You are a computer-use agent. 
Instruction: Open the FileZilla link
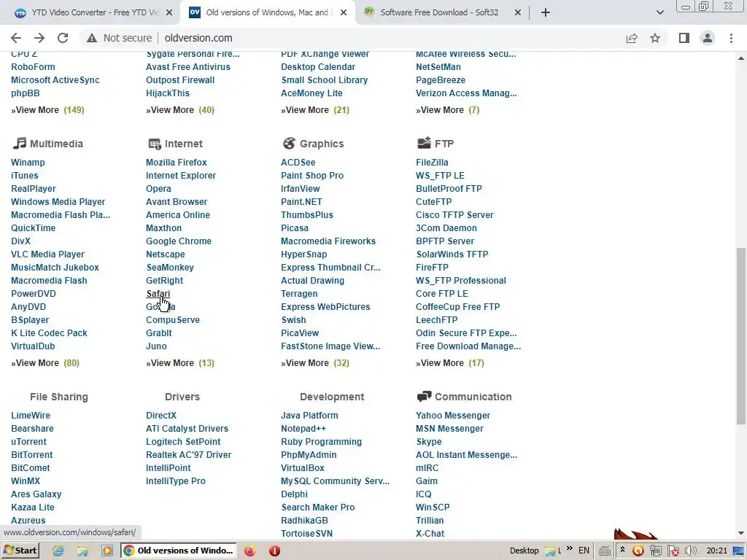tap(432, 163)
